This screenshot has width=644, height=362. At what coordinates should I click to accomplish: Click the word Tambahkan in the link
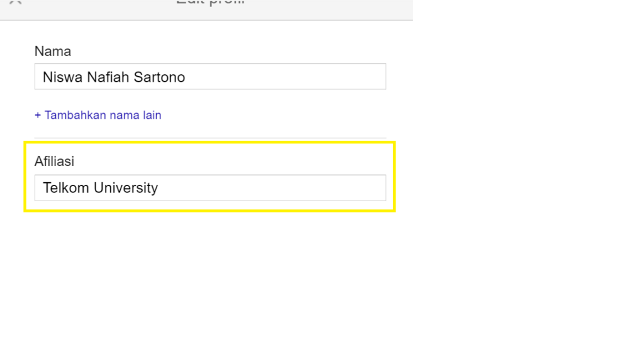tap(75, 115)
